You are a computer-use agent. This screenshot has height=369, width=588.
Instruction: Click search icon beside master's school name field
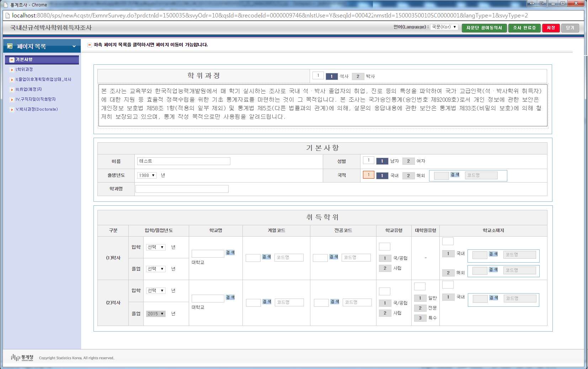tap(230, 297)
